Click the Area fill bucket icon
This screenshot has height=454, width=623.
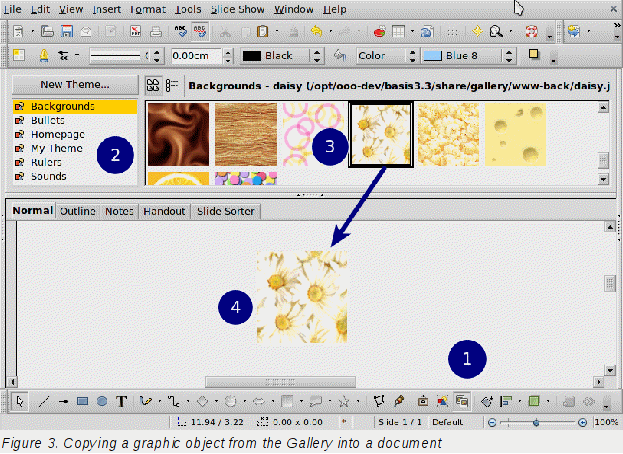[x=339, y=56]
